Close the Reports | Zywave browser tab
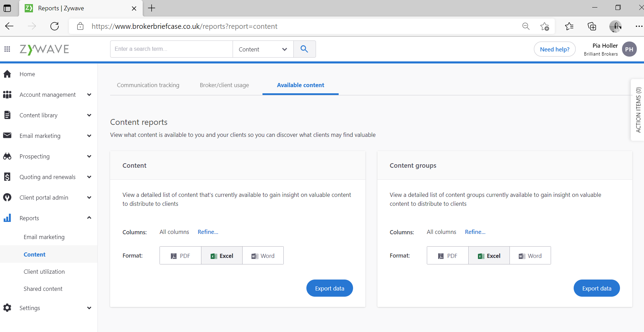 point(134,8)
